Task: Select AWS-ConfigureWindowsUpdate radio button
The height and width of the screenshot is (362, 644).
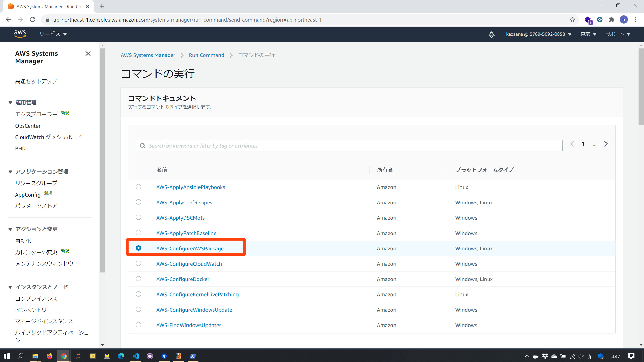Action: point(138,309)
